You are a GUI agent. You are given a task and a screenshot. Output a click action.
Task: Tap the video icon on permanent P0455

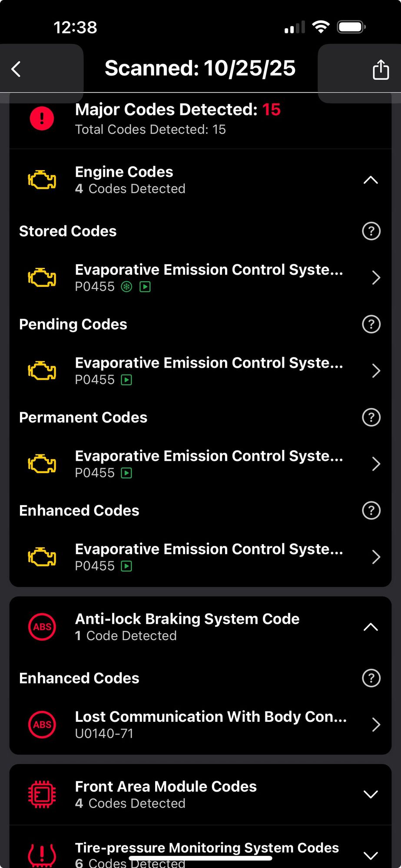126,473
